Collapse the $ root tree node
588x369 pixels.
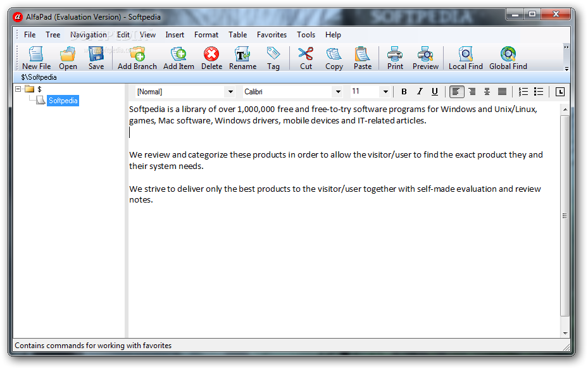click(x=18, y=89)
